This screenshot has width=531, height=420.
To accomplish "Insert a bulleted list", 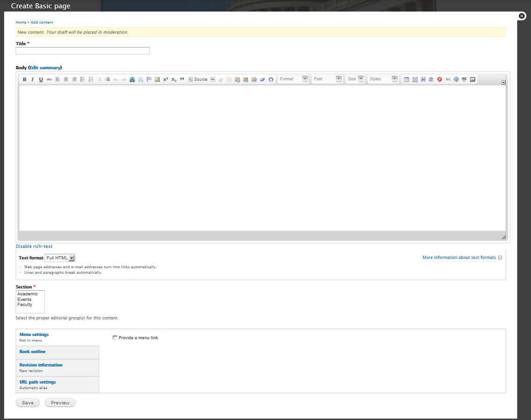I will [x=82, y=79].
